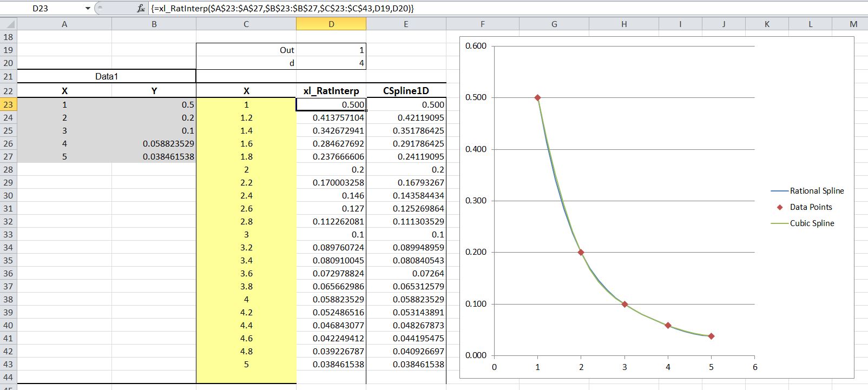This screenshot has width=868, height=390.
Task: Click the Data Points legend diamond marker
Action: pyautogui.click(x=780, y=207)
